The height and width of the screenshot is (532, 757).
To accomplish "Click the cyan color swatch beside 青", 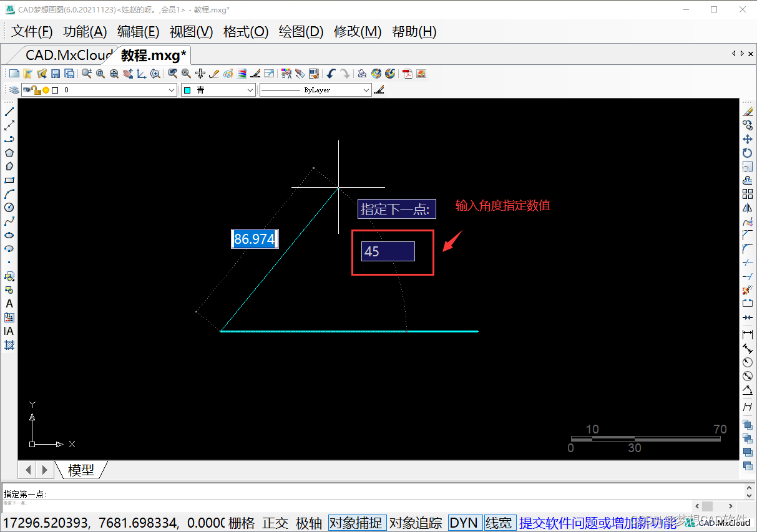I will click(x=187, y=90).
